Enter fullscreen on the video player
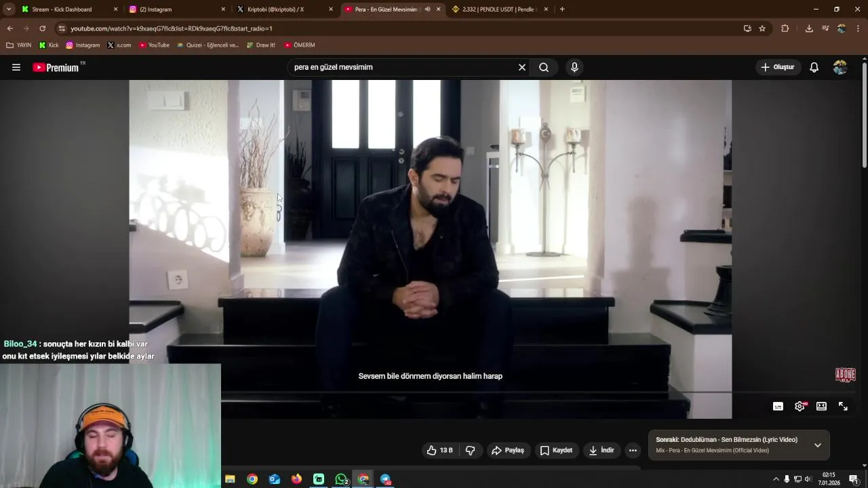This screenshot has width=868, height=488. pos(843,406)
